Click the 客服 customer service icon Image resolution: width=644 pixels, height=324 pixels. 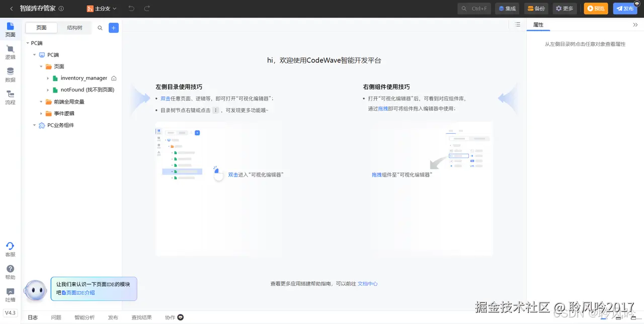[10, 250]
